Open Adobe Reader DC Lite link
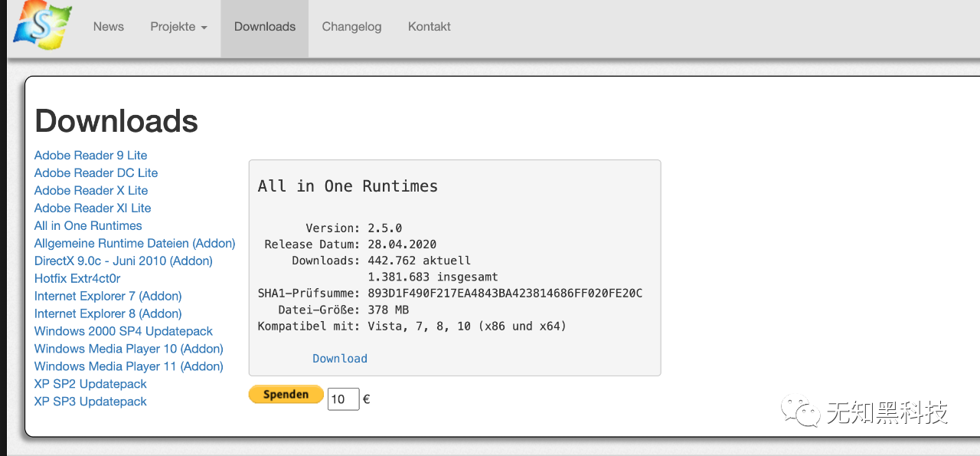 [96, 173]
